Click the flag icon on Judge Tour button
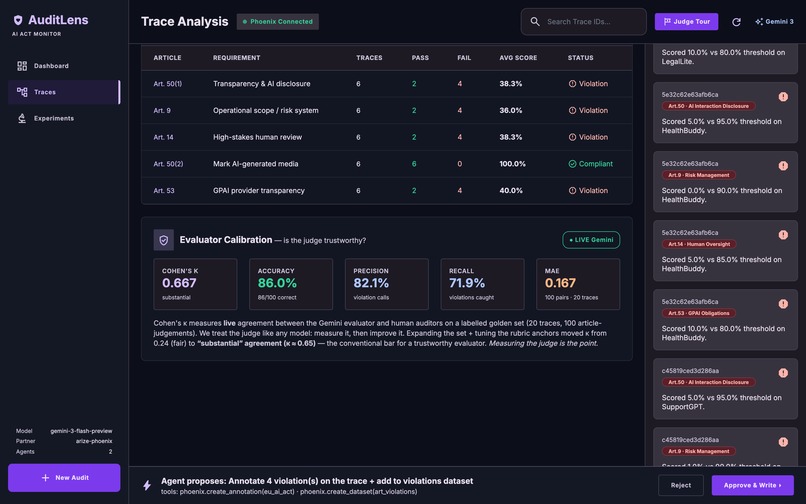Viewport: 806px width, 504px height. click(x=667, y=22)
